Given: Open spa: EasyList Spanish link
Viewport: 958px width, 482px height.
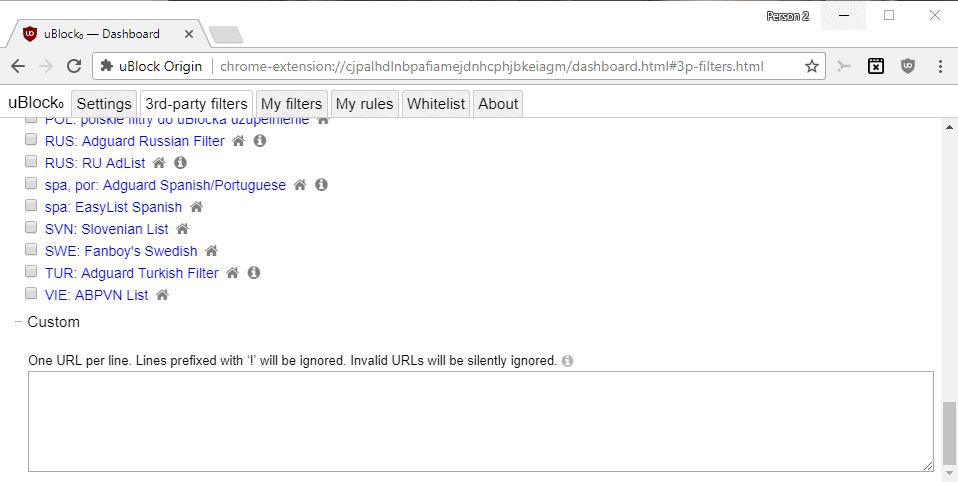Looking at the screenshot, I should coord(114,207).
